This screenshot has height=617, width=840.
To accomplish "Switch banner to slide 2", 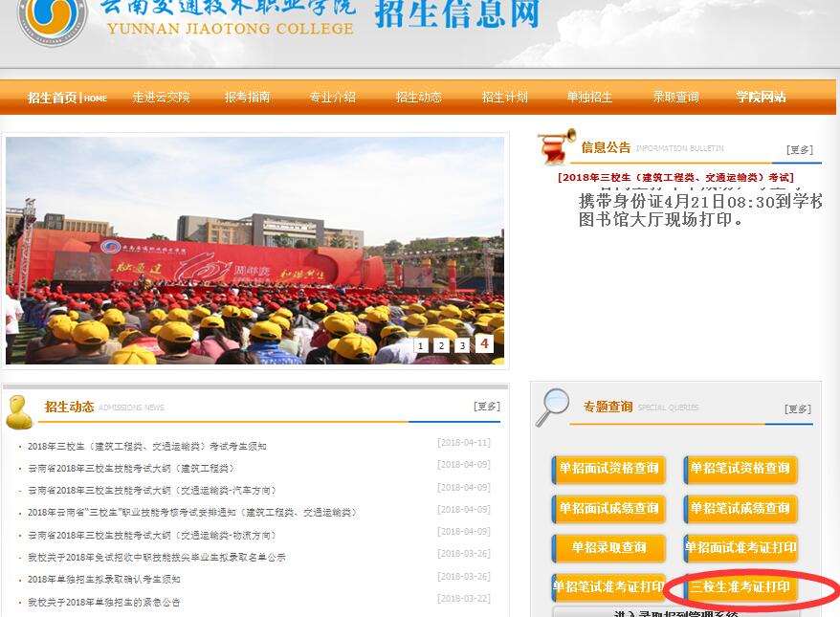I will point(441,345).
